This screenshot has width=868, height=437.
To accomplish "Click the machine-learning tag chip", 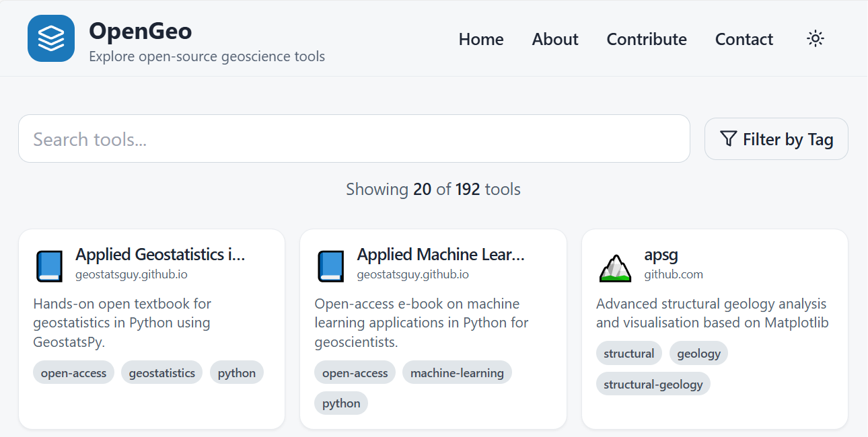I will pyautogui.click(x=457, y=372).
